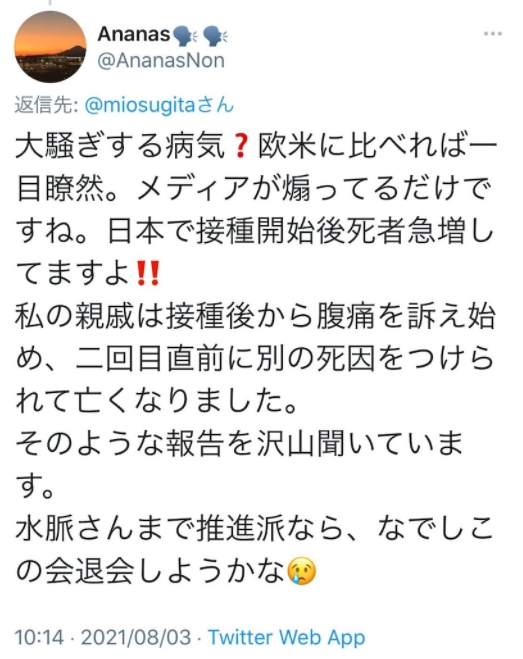Open the tweet's three-dot more options menu
This screenshot has width=523, height=659.
[493, 34]
